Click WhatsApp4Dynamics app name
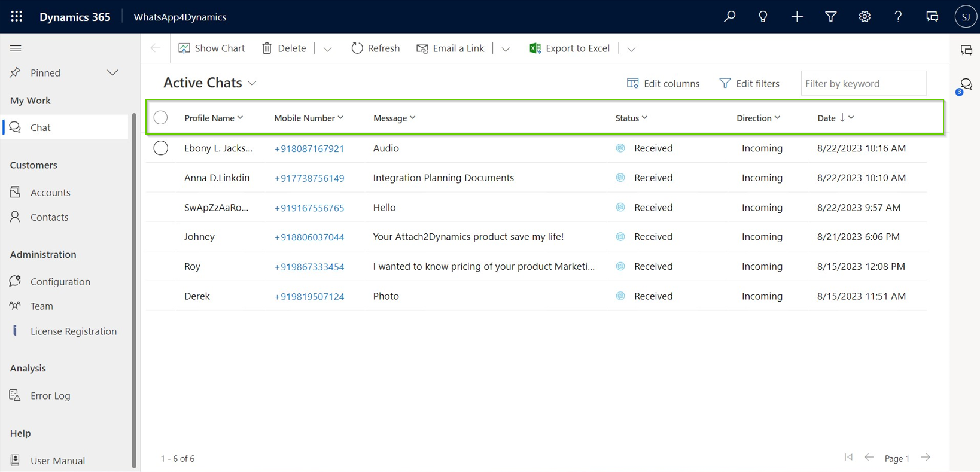The image size is (980, 472). (180, 17)
